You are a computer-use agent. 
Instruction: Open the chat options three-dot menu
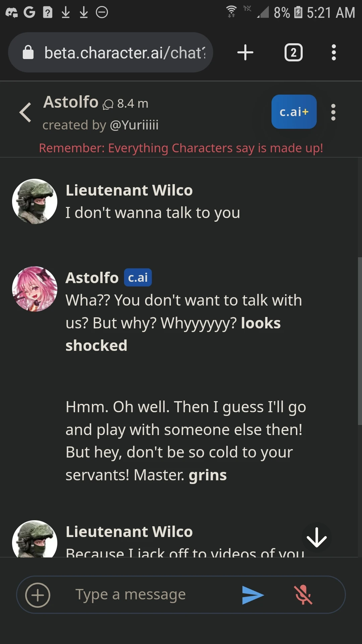pos(333,112)
